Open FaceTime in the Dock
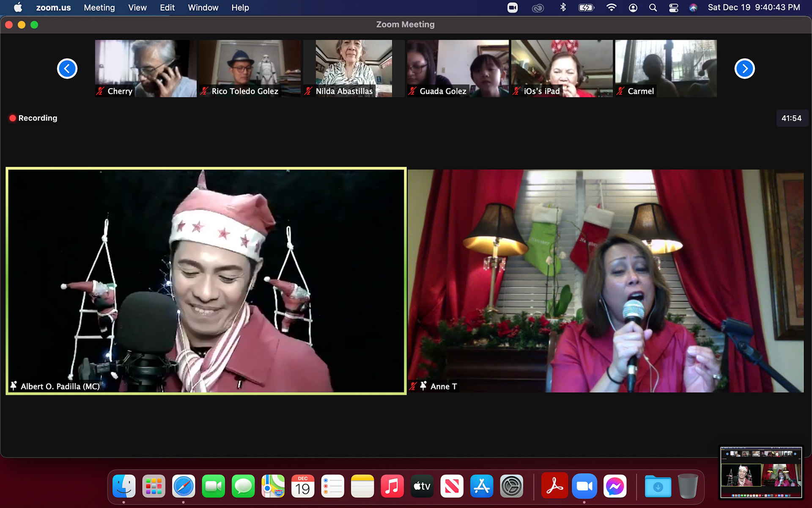Image resolution: width=812 pixels, height=508 pixels. point(213,486)
